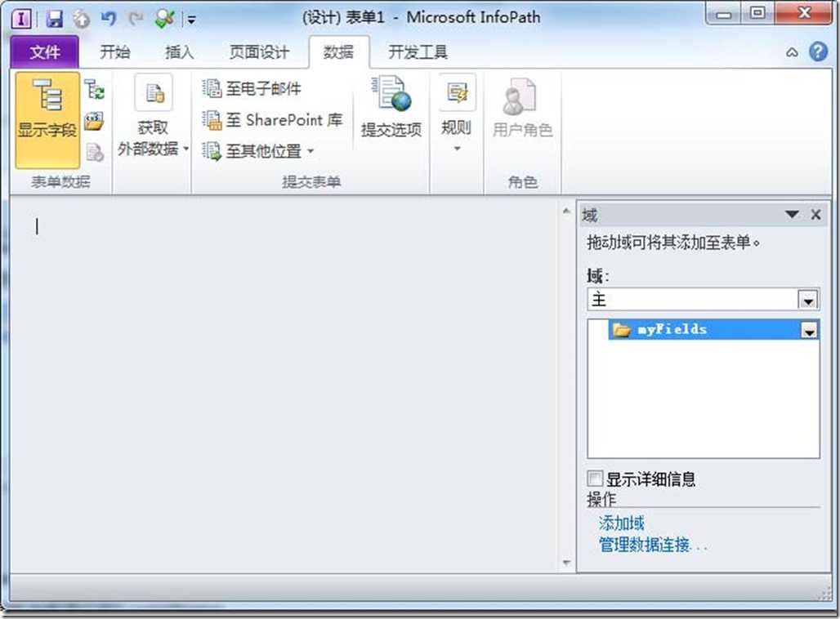Click the canvas scroll down arrow
The width and height of the screenshot is (840, 619).
pos(566,562)
